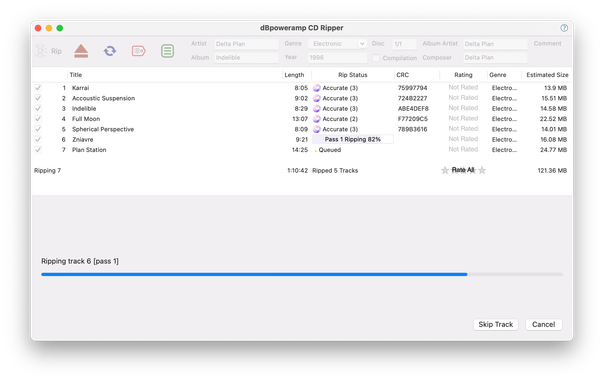Click the Genre column header
The width and height of the screenshot is (604, 381).
[498, 75]
